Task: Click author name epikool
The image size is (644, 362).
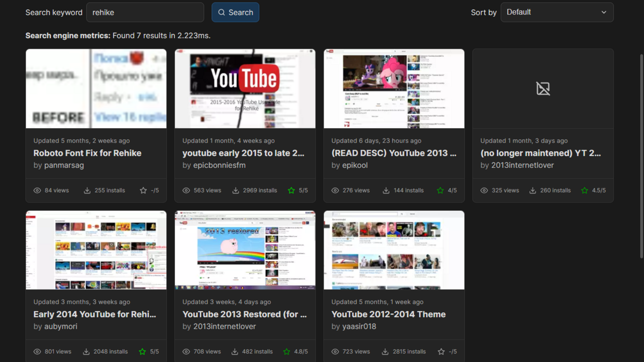Action: pos(355,165)
